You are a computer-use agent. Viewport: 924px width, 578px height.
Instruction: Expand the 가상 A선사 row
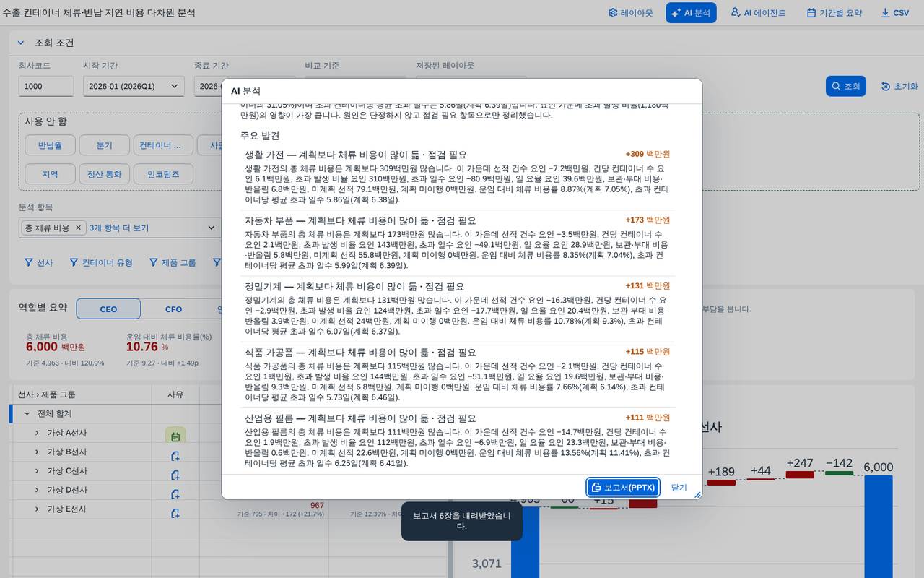37,433
